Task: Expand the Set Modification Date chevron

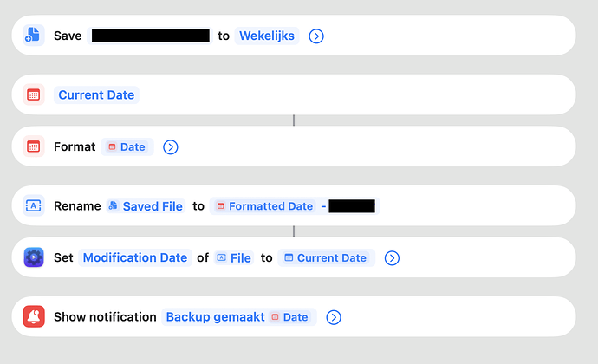Action: point(392,257)
